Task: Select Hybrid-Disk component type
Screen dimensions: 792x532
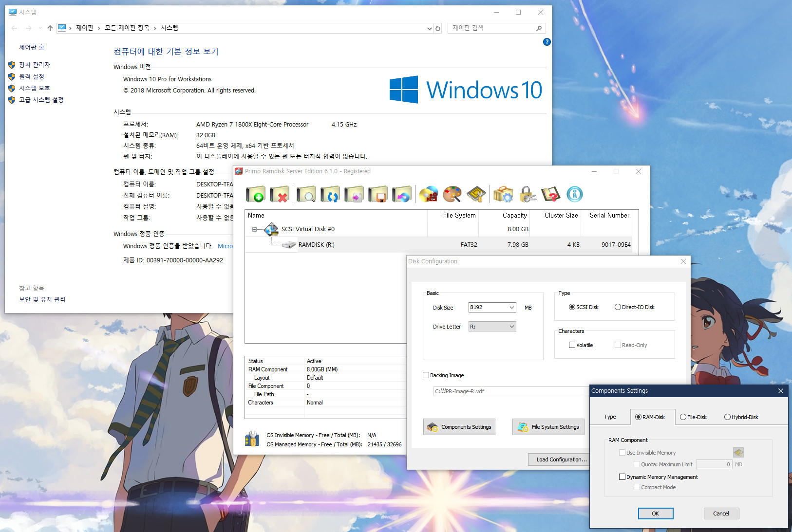Action: 741,417
